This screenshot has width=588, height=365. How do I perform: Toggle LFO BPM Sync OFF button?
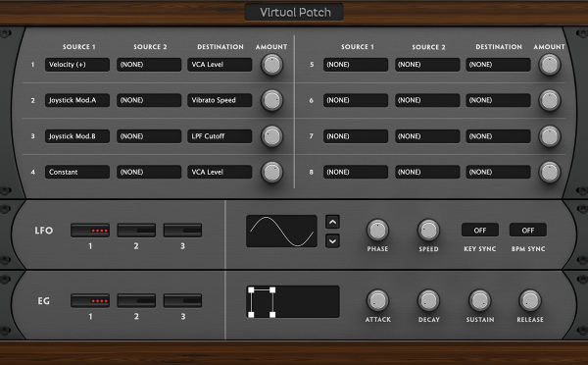[x=528, y=230]
